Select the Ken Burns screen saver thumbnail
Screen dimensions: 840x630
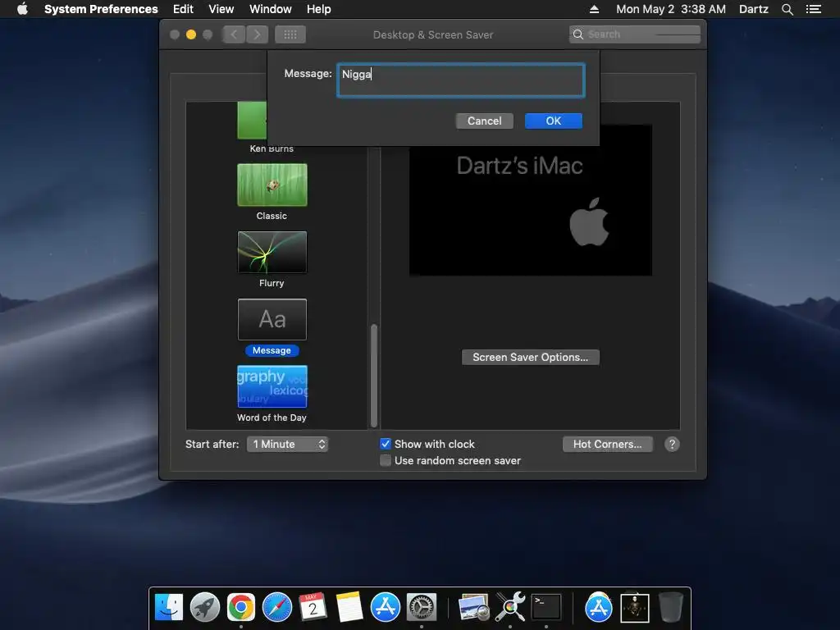point(252,121)
